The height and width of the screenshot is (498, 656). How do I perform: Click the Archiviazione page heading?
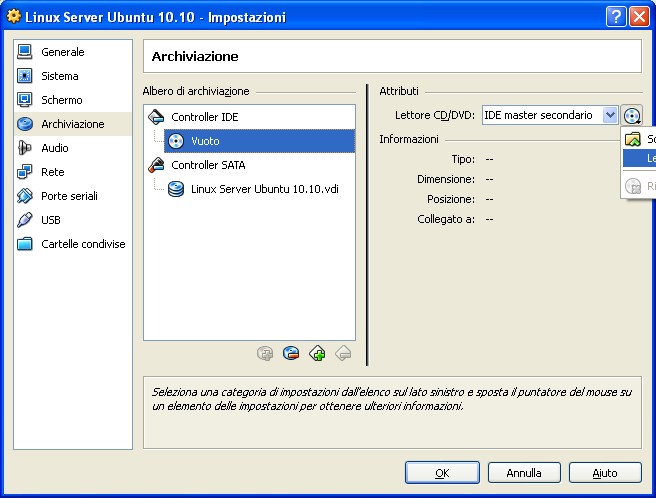(x=195, y=56)
